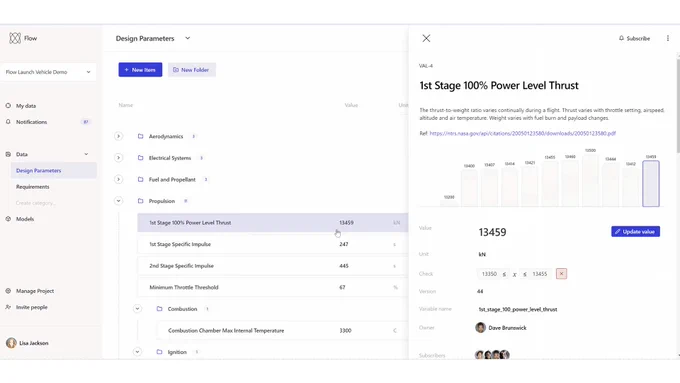Click the 13500 history bar in chart

click(x=590, y=180)
